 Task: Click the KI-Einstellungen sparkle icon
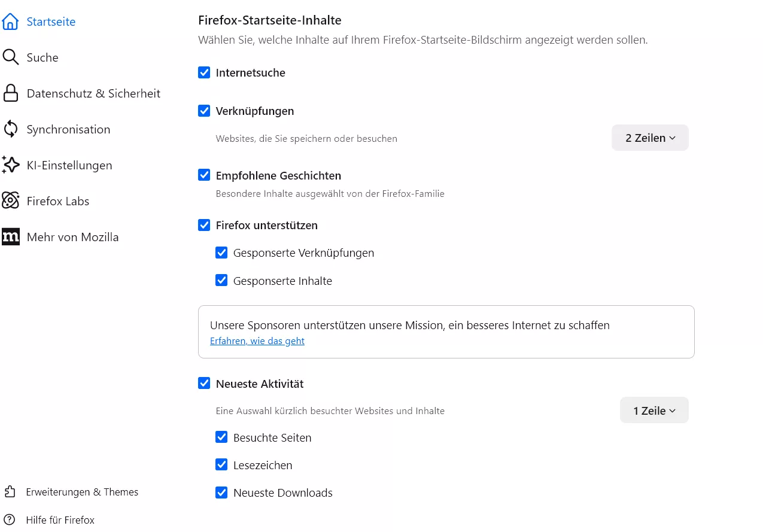(11, 165)
